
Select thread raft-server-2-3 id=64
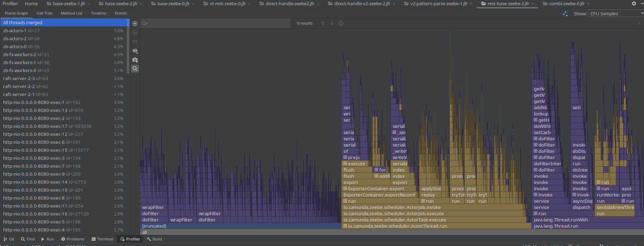(64, 78)
